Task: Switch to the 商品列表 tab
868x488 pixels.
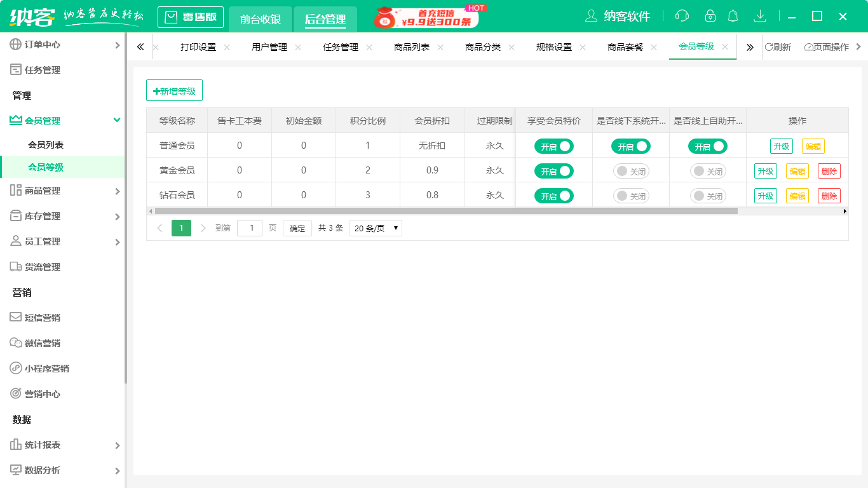Action: 412,47
